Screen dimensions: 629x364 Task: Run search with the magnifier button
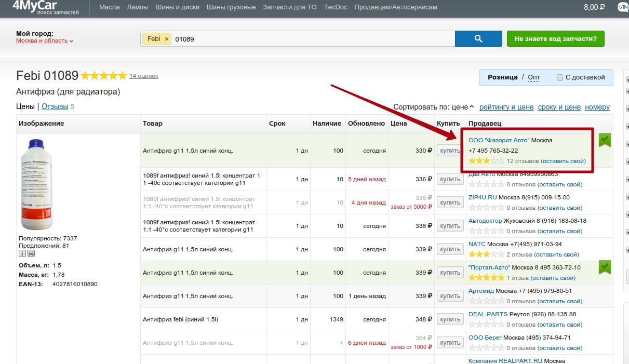click(x=478, y=39)
